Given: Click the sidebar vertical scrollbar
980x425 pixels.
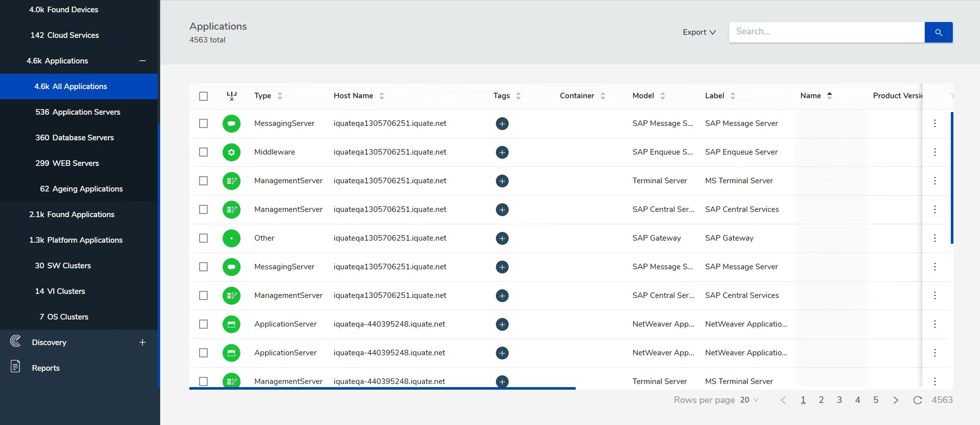Looking at the screenshot, I should (x=159, y=256).
